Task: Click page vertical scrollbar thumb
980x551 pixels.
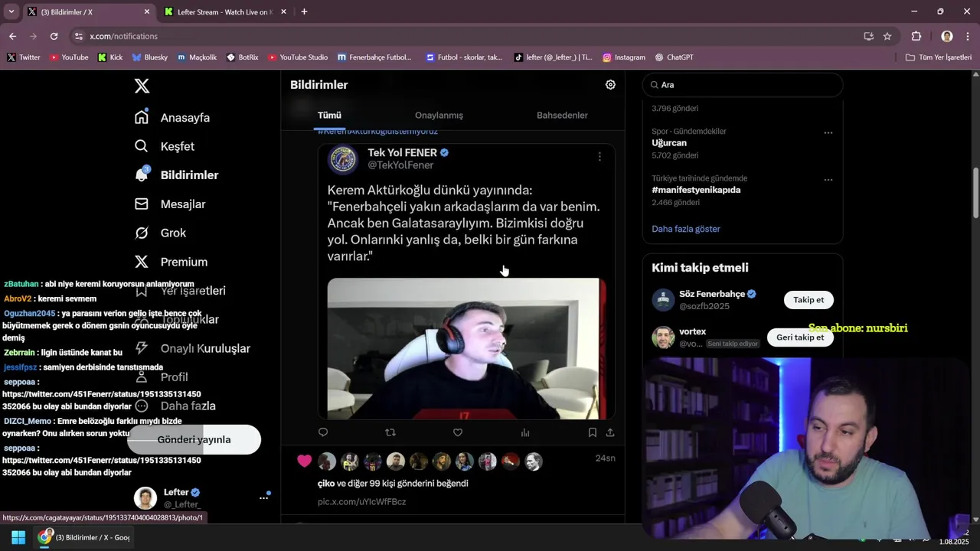Action: click(975, 193)
